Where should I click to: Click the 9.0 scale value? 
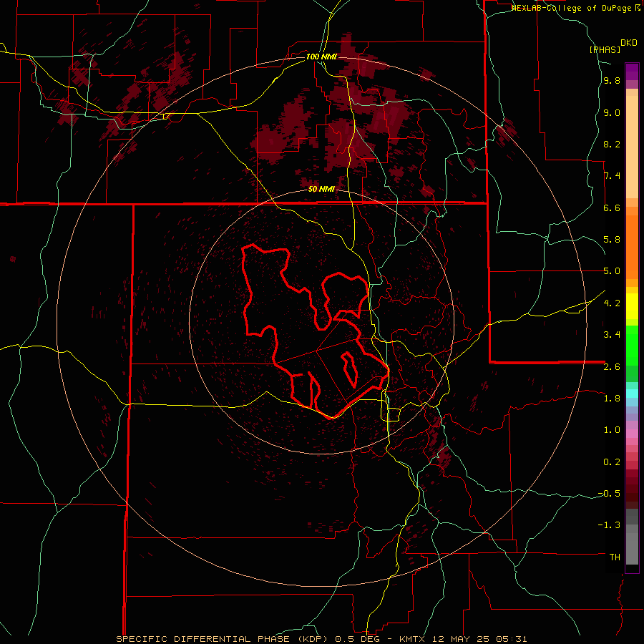[612, 113]
